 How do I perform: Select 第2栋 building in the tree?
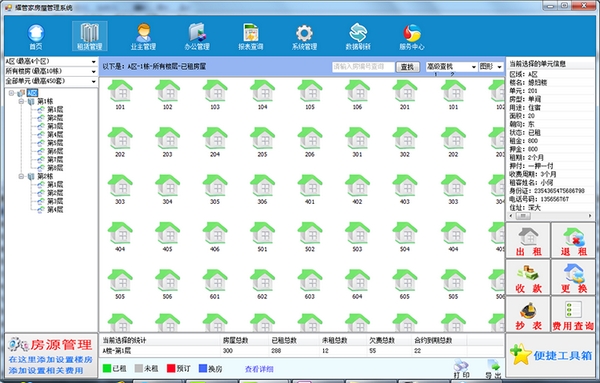point(45,176)
